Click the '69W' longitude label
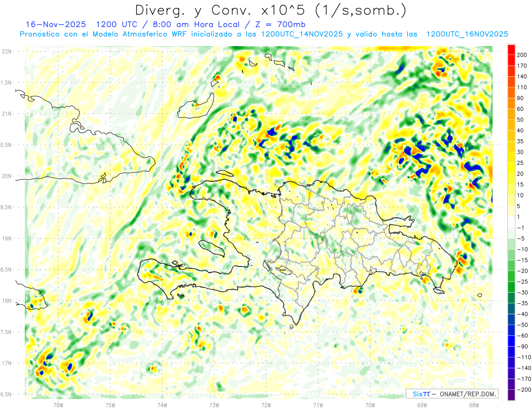This screenshot has height=411, width=532. (422, 405)
